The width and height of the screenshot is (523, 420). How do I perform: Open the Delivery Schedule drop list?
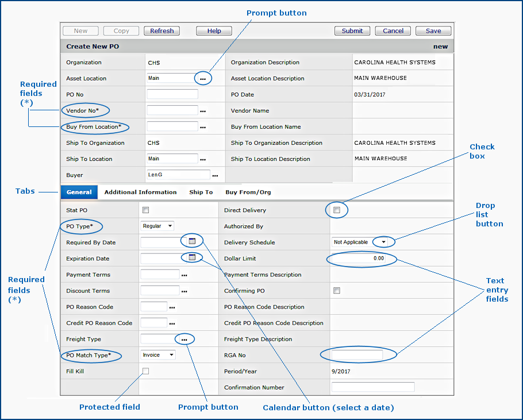point(383,242)
